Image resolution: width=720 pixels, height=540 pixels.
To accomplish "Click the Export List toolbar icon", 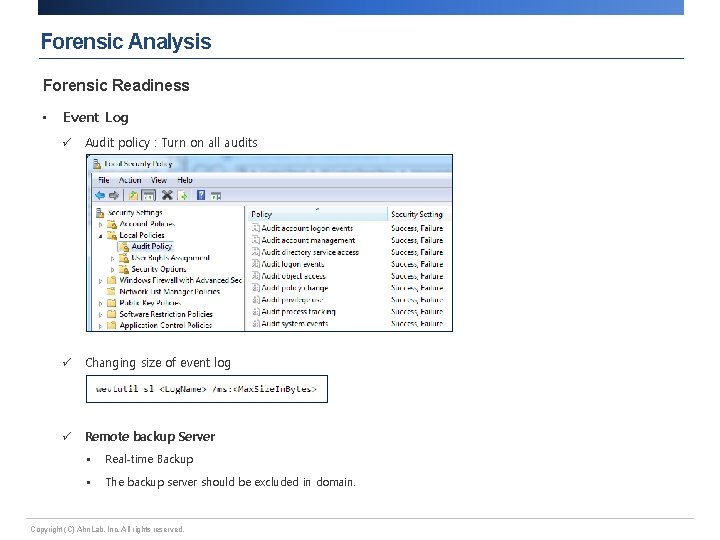I will pos(183,196).
